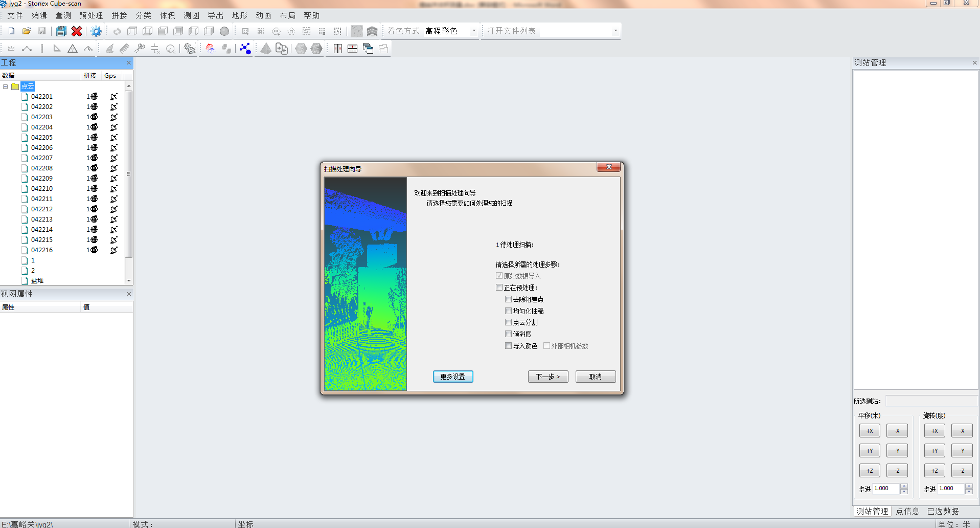Open the 预处理 menu

click(x=90, y=16)
